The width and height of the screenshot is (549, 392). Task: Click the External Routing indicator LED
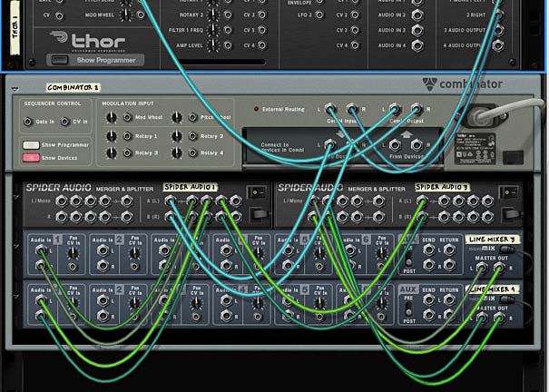(x=257, y=109)
